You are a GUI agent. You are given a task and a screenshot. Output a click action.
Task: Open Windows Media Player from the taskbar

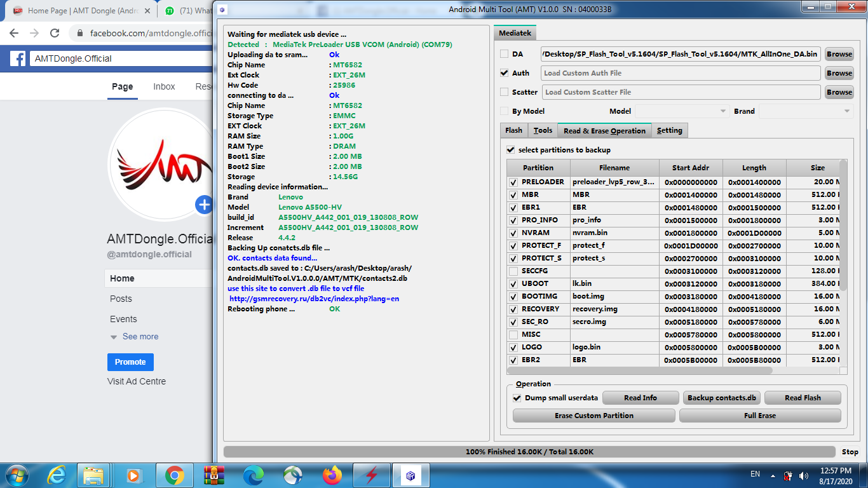click(133, 475)
